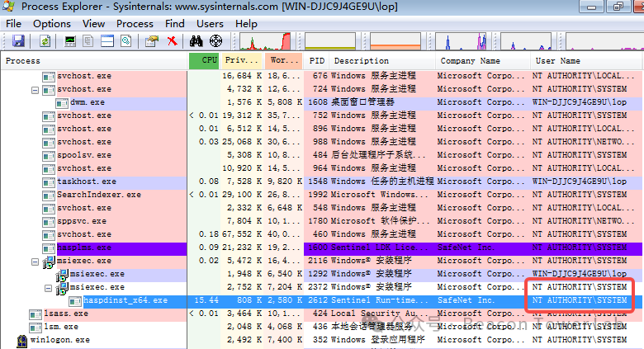Click the lsm.exe process icon
Viewport: 644px width, 349px height.
pos(36,328)
